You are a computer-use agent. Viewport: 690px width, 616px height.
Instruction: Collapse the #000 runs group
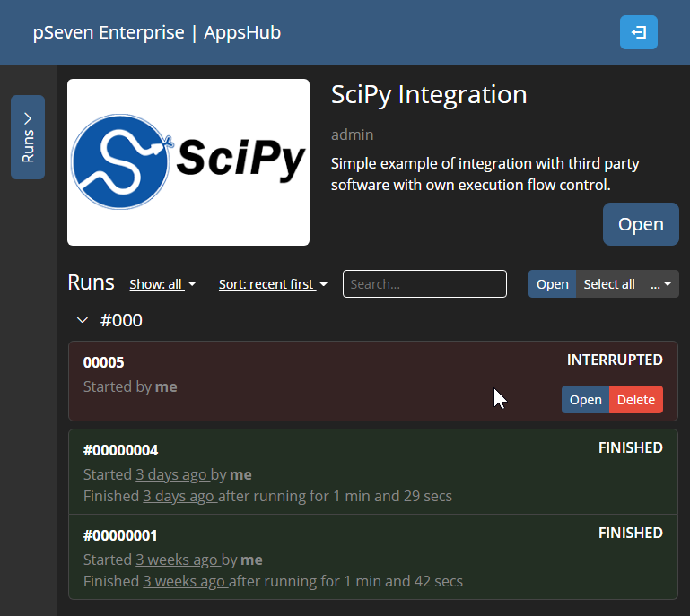[x=83, y=320]
